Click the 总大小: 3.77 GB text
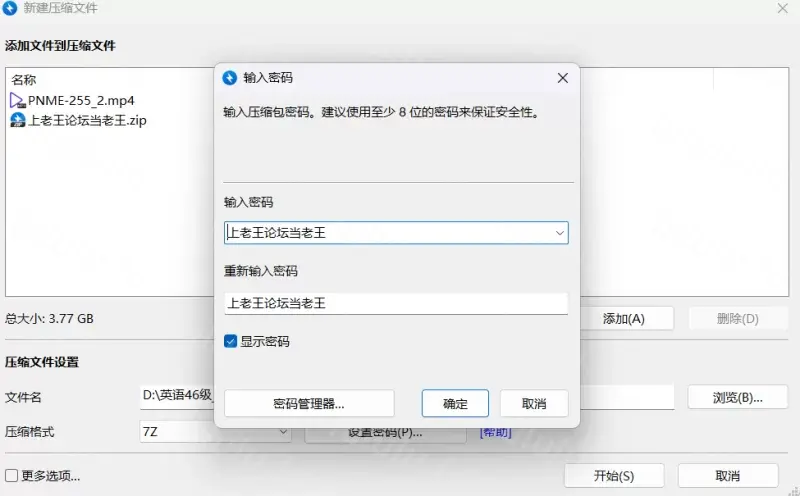The height and width of the screenshot is (496, 800). click(x=49, y=318)
